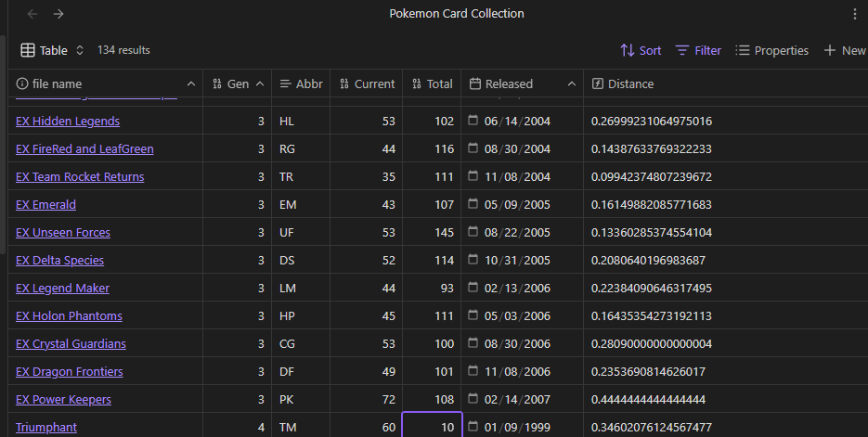868x437 pixels.
Task: Open the Sort options
Action: click(641, 50)
